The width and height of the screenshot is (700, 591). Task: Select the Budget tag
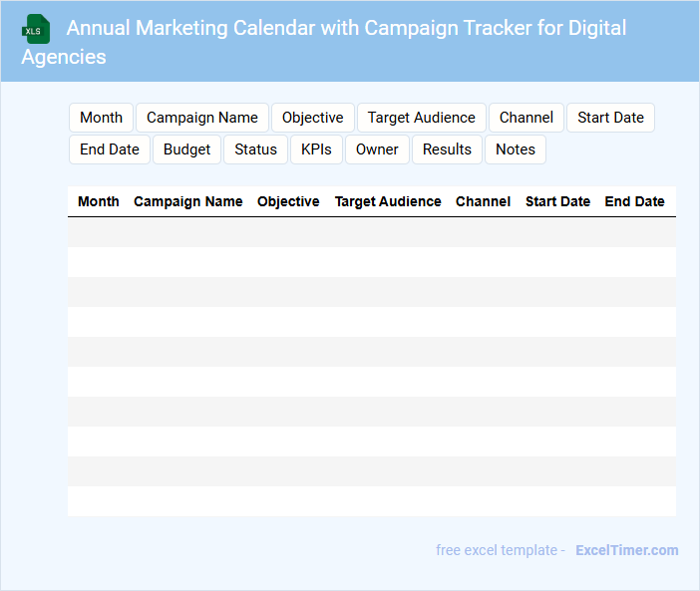coord(186,149)
